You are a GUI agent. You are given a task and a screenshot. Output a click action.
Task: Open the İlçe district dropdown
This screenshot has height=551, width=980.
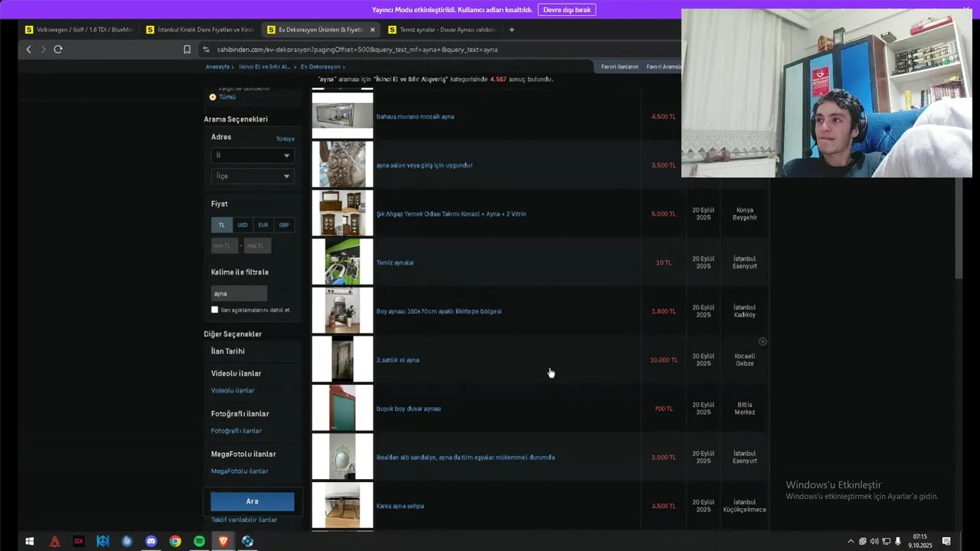(253, 176)
